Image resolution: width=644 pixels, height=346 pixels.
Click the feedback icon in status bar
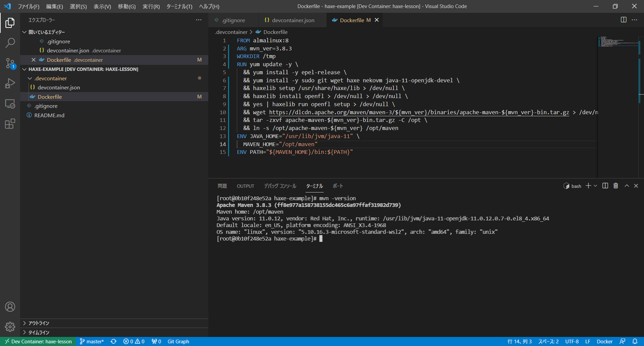click(623, 341)
